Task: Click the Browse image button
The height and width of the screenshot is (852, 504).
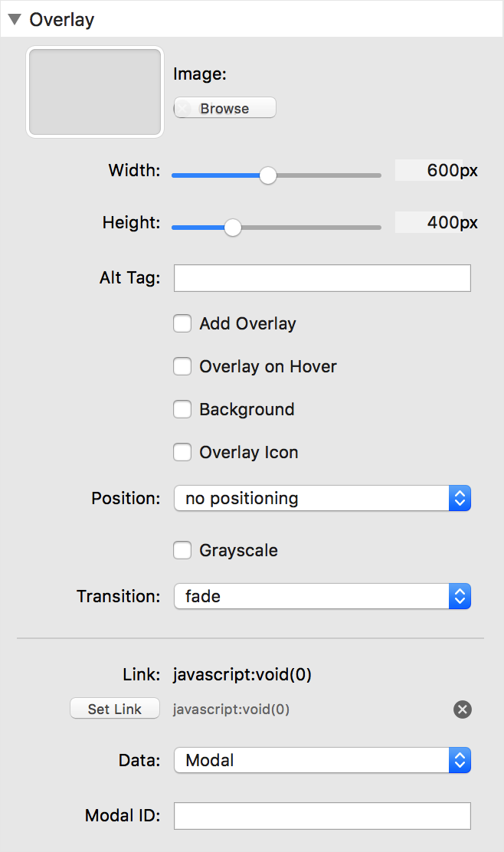Action: (x=225, y=107)
